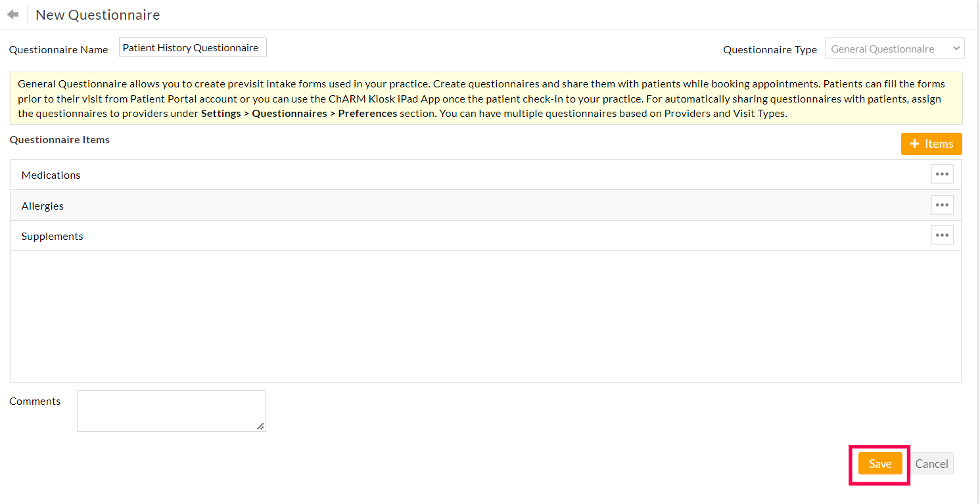This screenshot has width=980, height=504.
Task: Click inside the Comments text box
Action: click(171, 411)
